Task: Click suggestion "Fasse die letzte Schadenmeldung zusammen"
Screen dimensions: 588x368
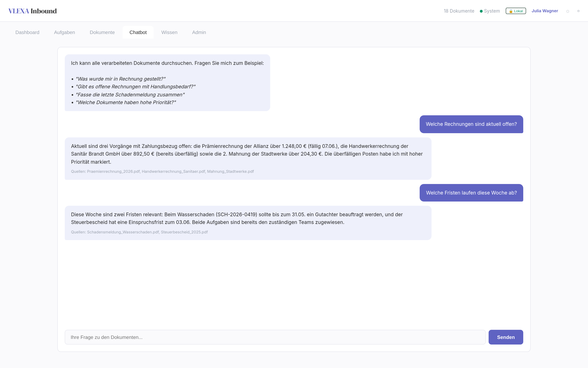Action: coord(130,95)
